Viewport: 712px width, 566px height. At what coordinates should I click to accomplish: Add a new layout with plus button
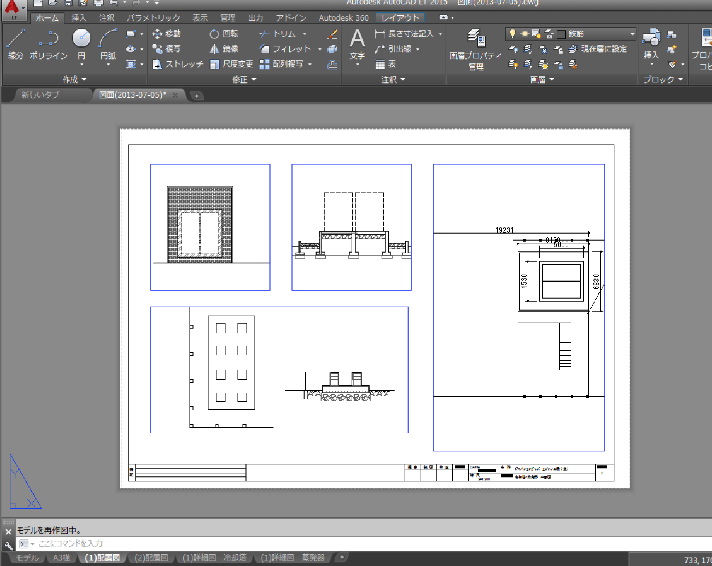[x=341, y=557]
